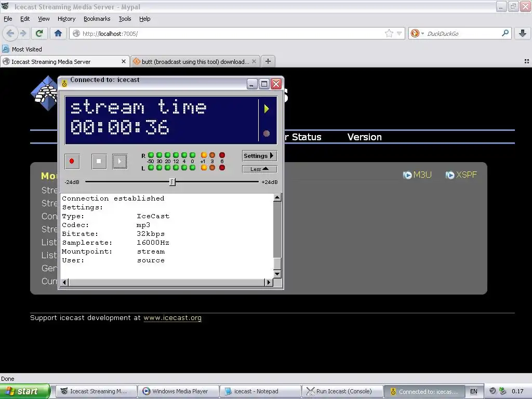
Task: Click the stream time display
Action: coord(162,120)
